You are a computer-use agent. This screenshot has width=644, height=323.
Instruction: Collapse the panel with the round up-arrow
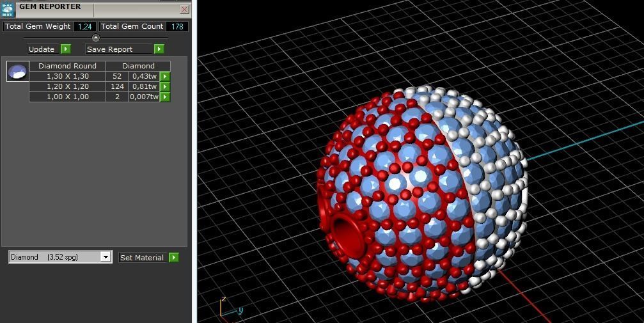[x=96, y=38]
